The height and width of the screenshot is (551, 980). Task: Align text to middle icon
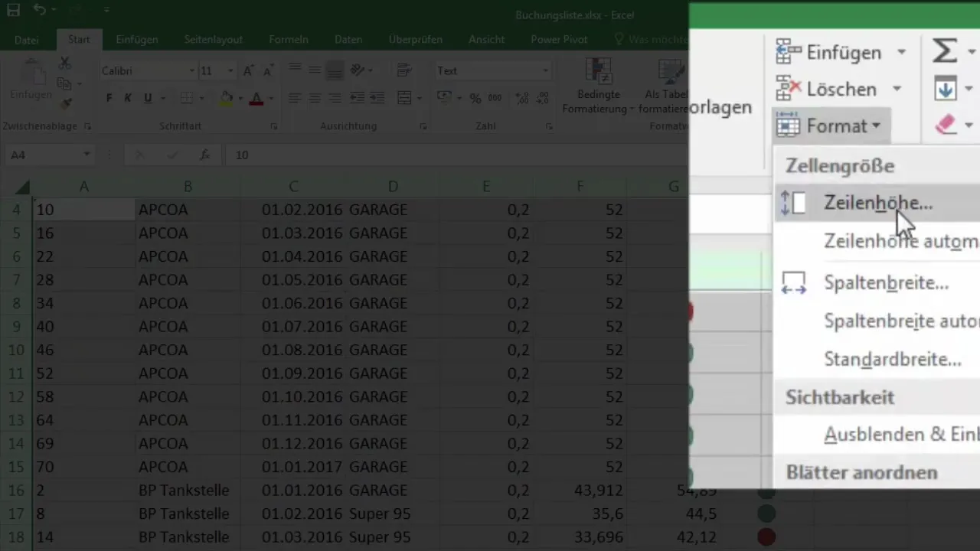315,70
